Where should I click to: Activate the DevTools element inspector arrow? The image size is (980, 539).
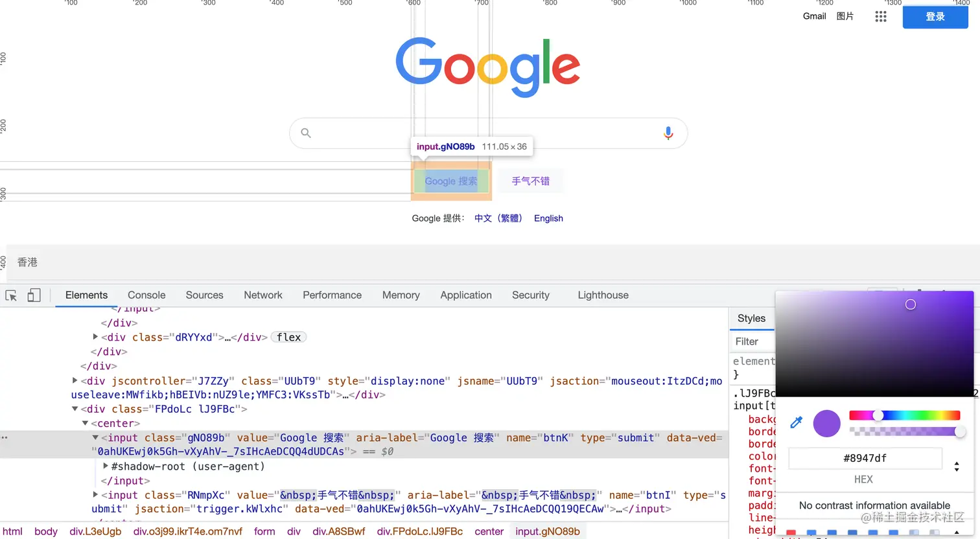[x=11, y=295]
